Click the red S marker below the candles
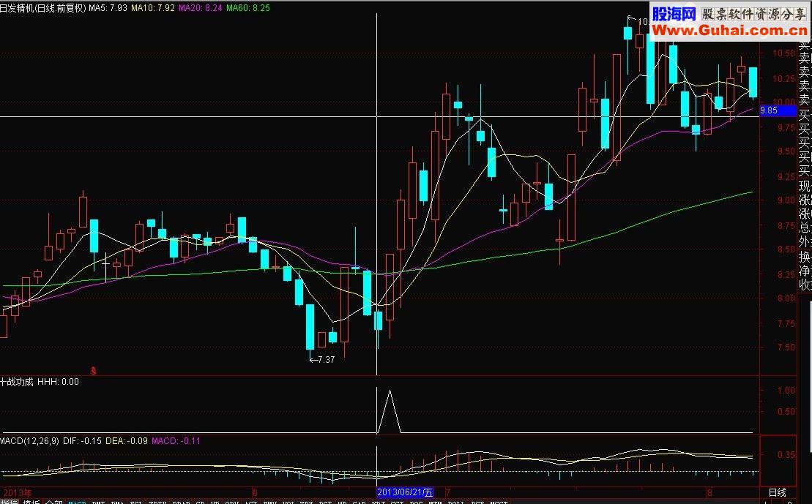 (x=94, y=370)
